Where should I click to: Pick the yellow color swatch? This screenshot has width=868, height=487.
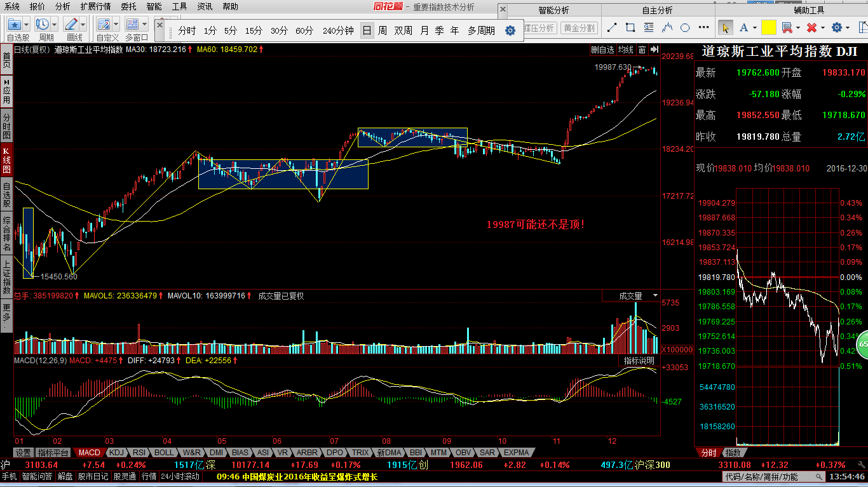(x=769, y=27)
